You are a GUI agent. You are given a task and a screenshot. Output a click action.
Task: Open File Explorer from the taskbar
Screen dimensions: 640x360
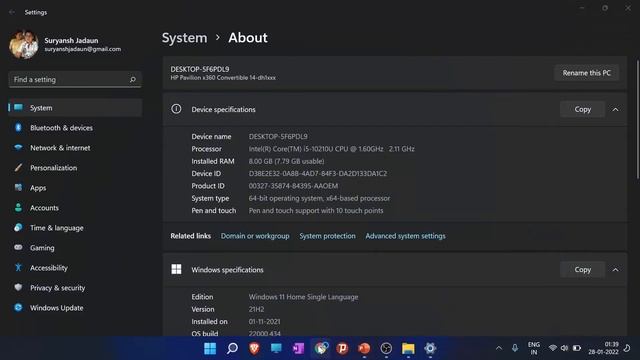pos(408,348)
